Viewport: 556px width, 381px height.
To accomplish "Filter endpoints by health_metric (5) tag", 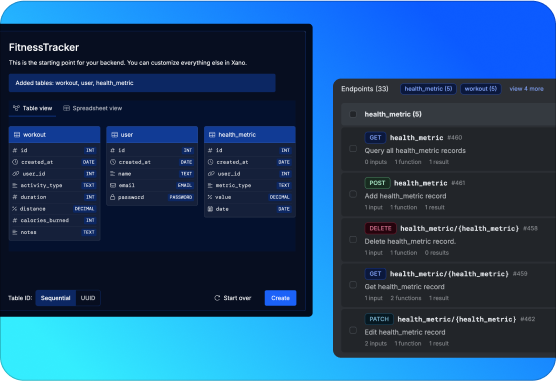I will [x=428, y=89].
